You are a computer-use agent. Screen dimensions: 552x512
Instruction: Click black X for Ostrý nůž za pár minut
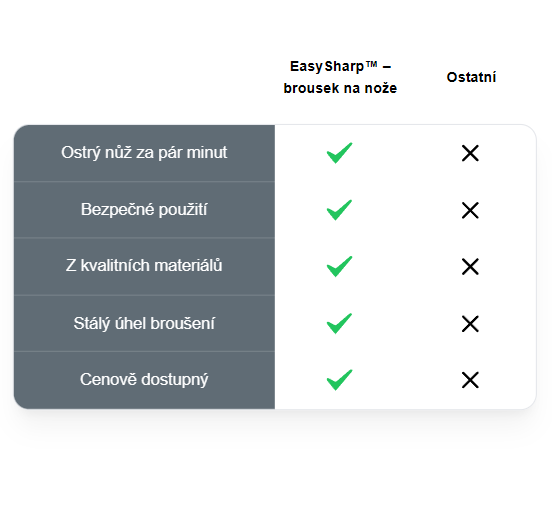470,153
